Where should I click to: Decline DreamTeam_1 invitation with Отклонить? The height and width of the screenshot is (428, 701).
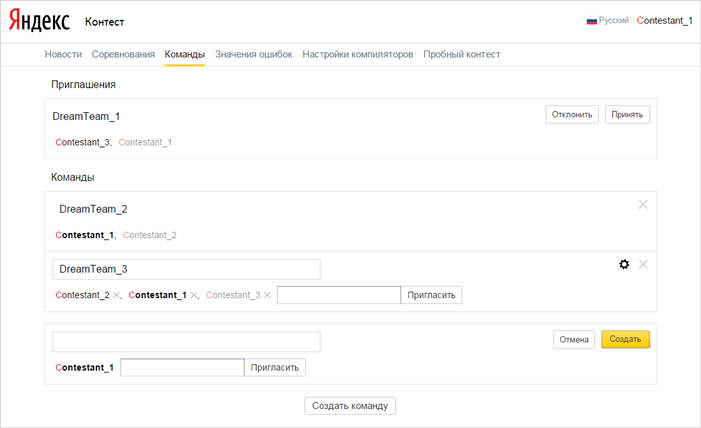click(x=573, y=114)
